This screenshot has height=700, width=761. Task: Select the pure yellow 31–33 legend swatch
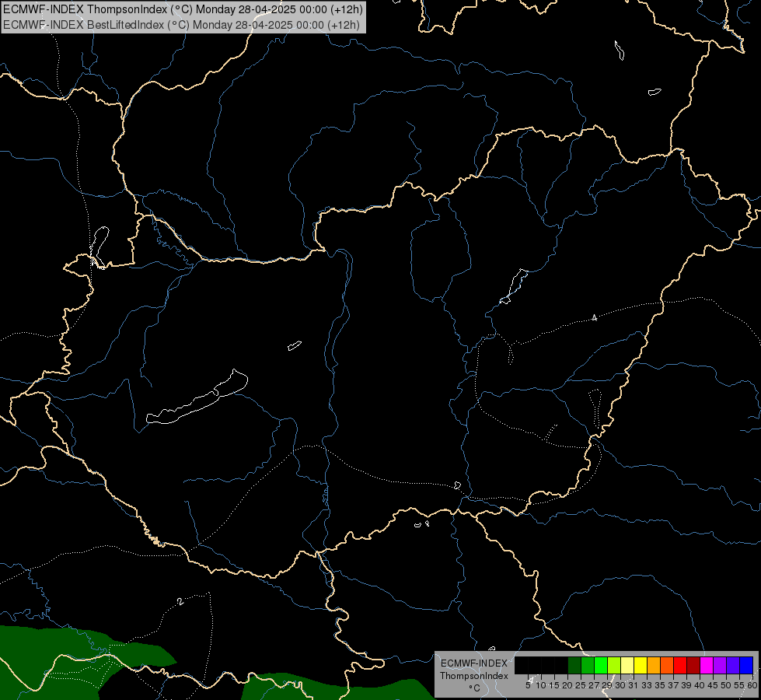[x=641, y=666]
